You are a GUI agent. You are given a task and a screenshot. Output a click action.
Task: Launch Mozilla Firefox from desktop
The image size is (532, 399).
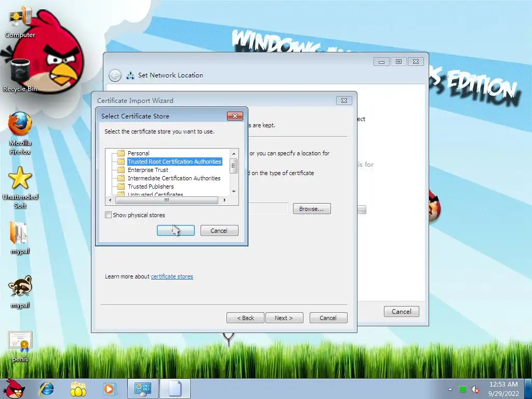[x=20, y=133]
